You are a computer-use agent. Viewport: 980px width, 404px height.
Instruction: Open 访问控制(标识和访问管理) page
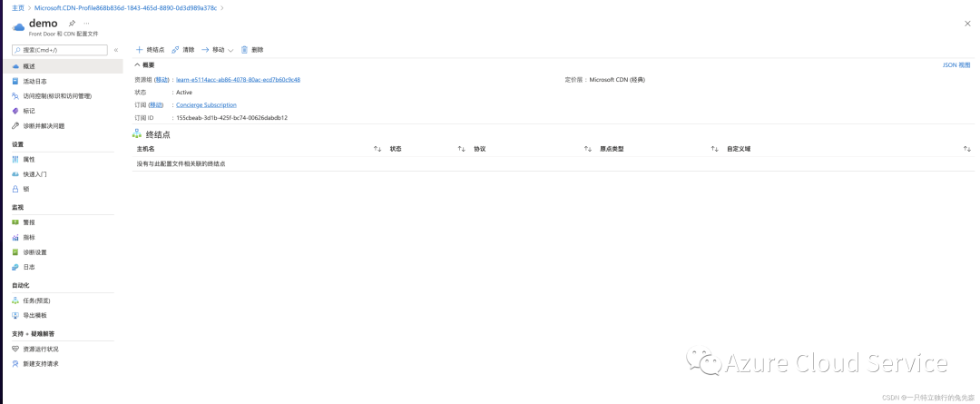click(57, 96)
